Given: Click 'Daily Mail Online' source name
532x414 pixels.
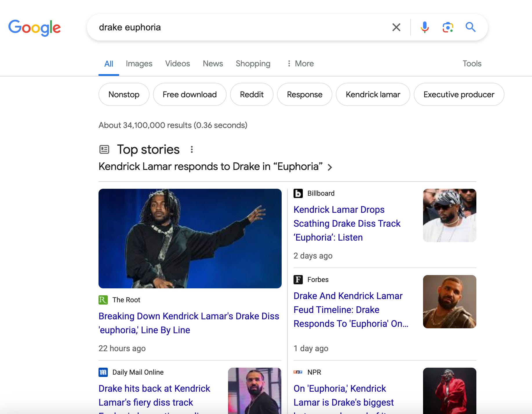Looking at the screenshot, I should (138, 372).
